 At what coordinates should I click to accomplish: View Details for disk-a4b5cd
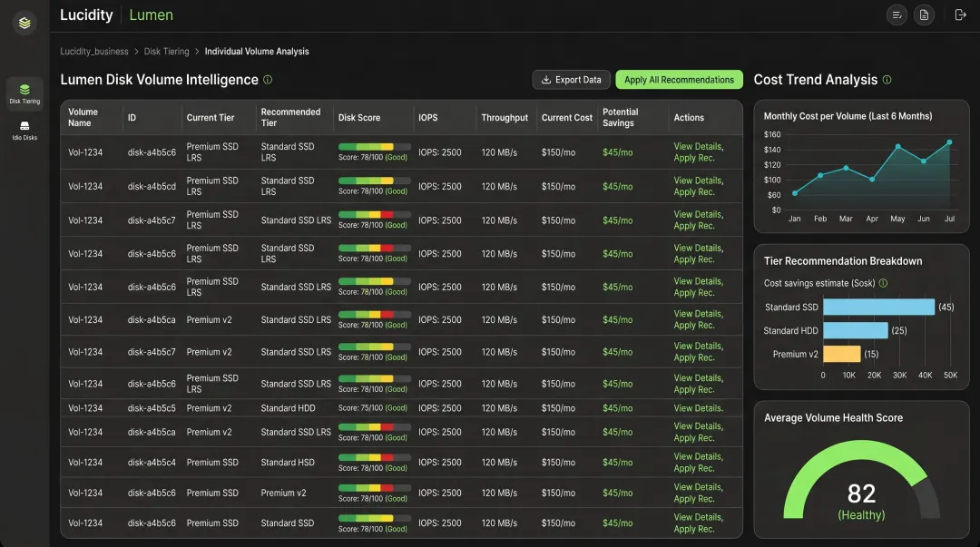698,181
